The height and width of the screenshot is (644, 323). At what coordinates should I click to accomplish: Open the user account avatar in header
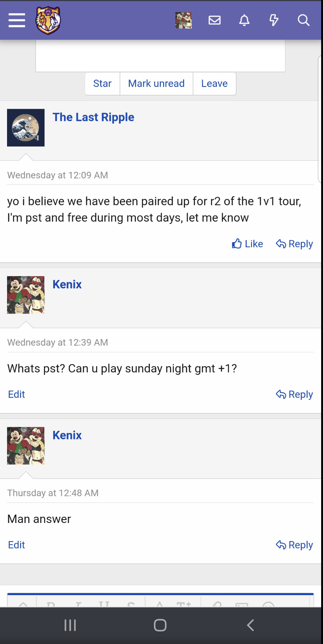pyautogui.click(x=184, y=20)
